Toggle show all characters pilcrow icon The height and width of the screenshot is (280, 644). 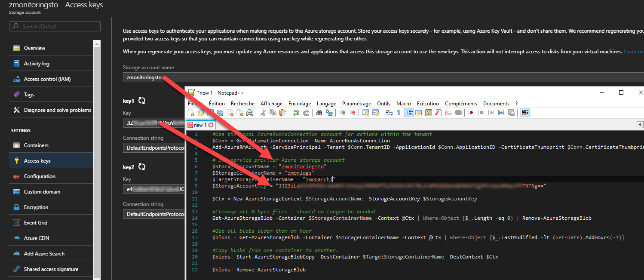coord(399,113)
